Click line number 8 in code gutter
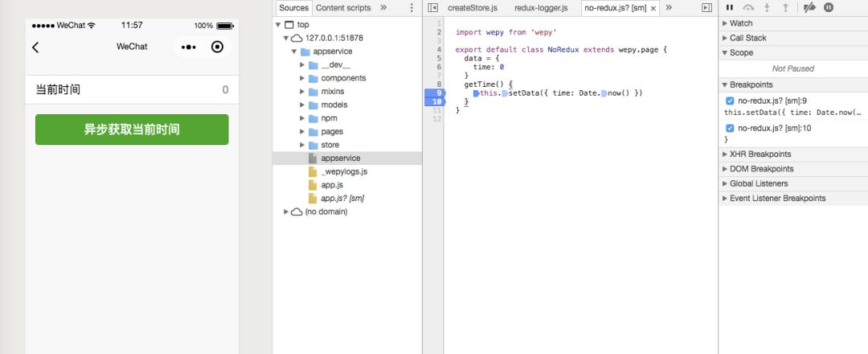 (x=439, y=84)
